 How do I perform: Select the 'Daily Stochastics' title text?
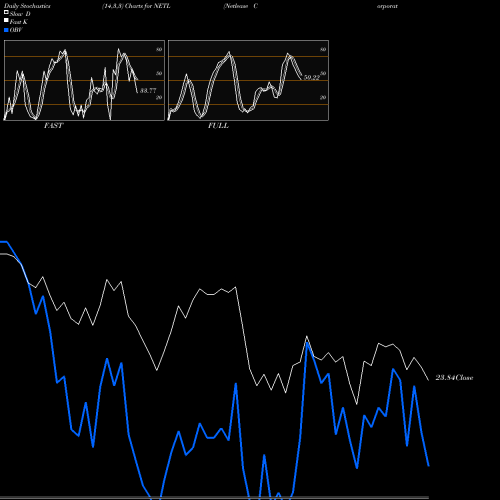(x=27, y=6)
